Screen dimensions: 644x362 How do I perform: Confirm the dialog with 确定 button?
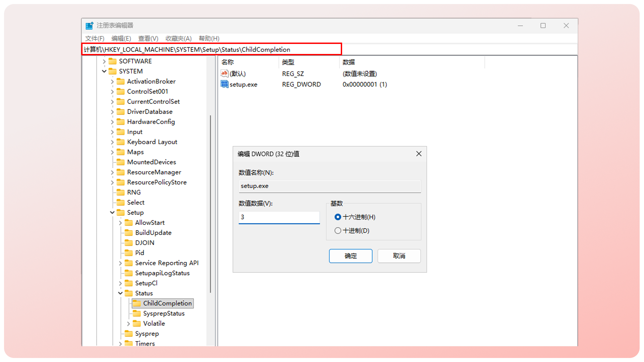(351, 256)
